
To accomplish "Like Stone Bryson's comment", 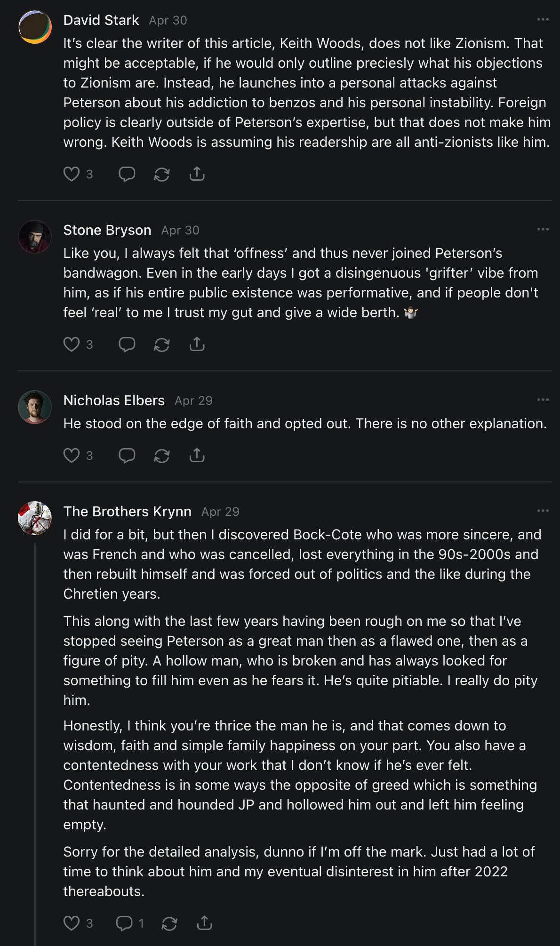I will (x=72, y=345).
